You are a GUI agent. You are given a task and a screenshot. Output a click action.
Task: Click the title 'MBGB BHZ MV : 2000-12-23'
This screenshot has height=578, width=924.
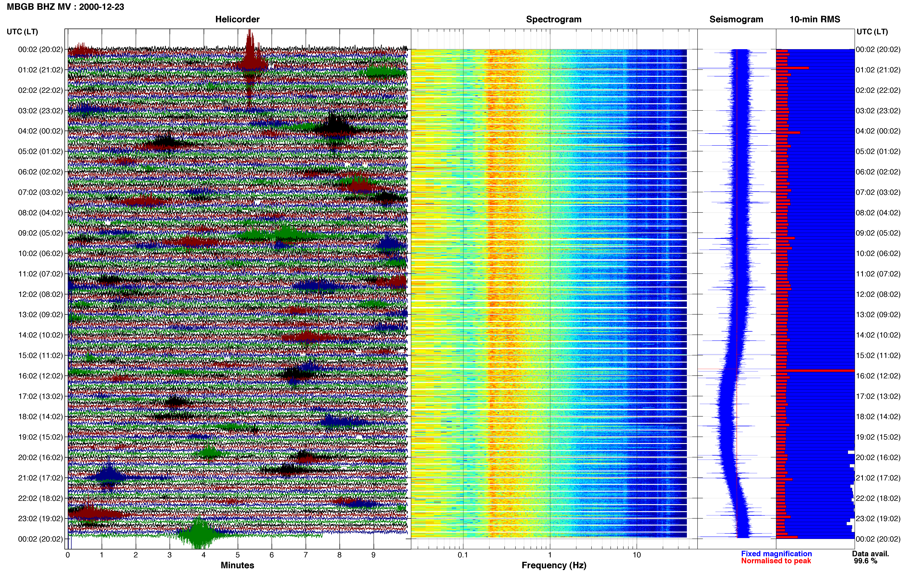tap(65, 7)
